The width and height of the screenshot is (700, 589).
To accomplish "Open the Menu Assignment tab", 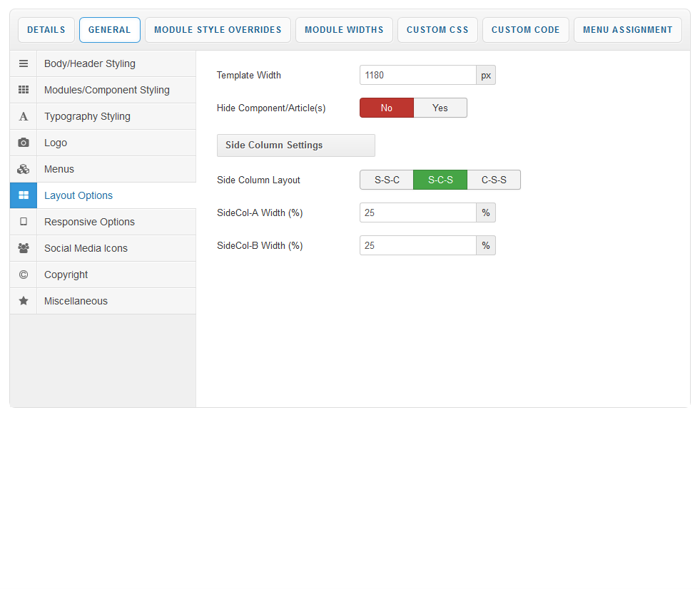I will [x=627, y=30].
